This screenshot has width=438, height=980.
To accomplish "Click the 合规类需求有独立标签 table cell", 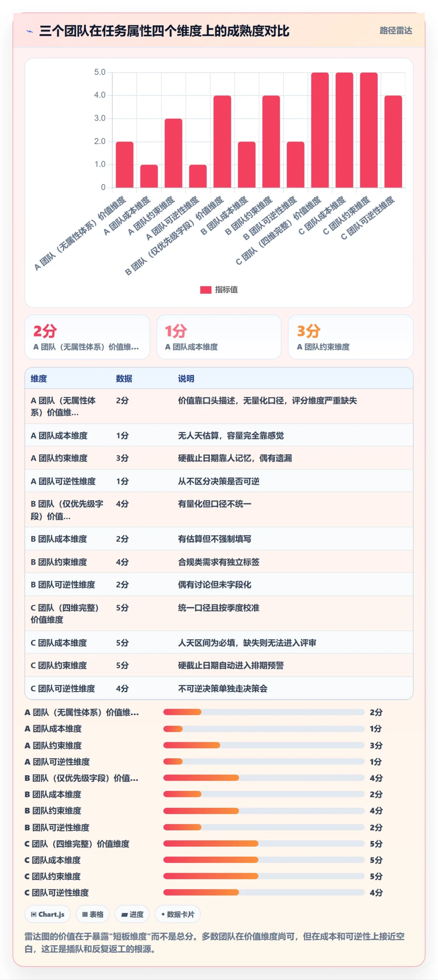I will 218,562.
